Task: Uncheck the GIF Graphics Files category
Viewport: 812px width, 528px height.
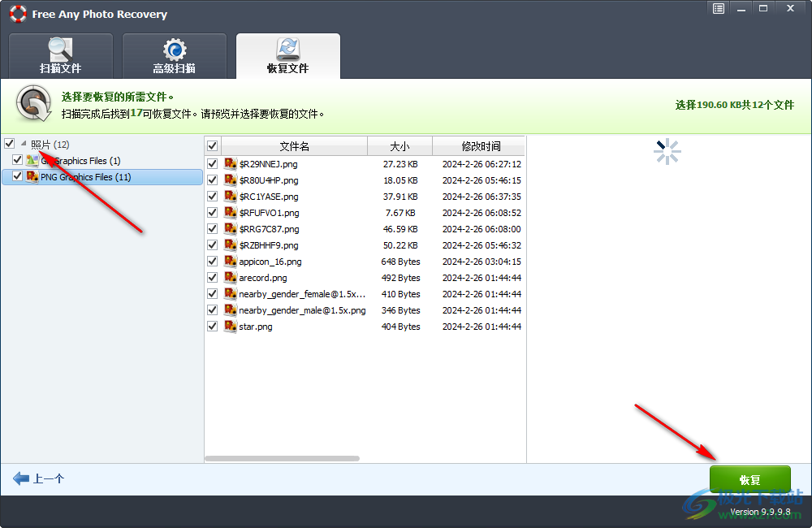Action: coord(17,160)
